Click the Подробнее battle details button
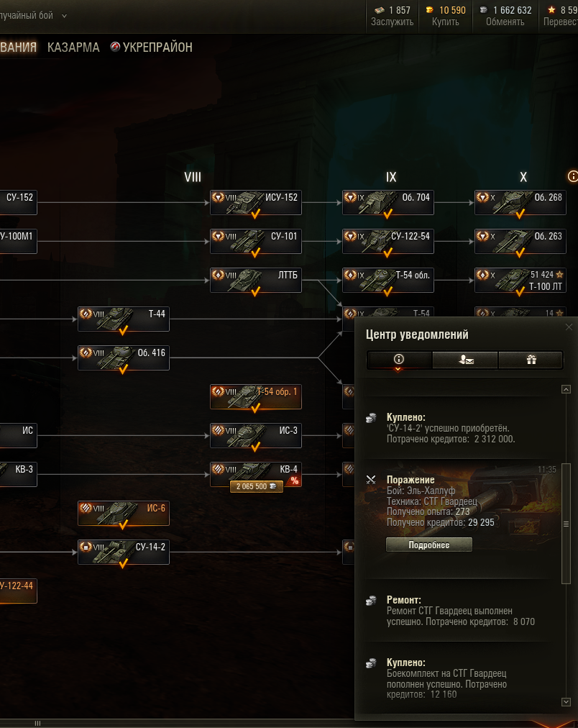 click(x=429, y=545)
